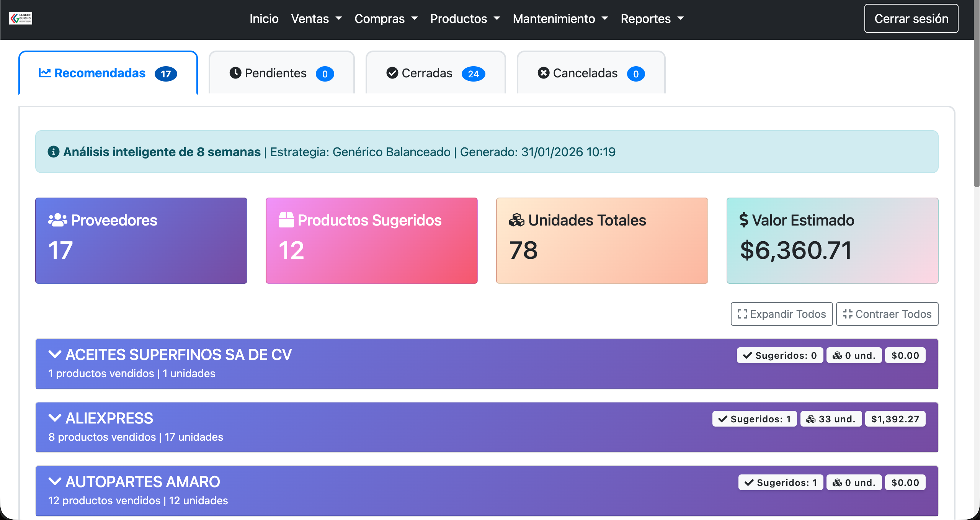Viewport: 980px width, 520px height.
Task: Click the Sugeridos: 0 badge for ACEITES SUPERFINOS
Action: click(x=780, y=355)
